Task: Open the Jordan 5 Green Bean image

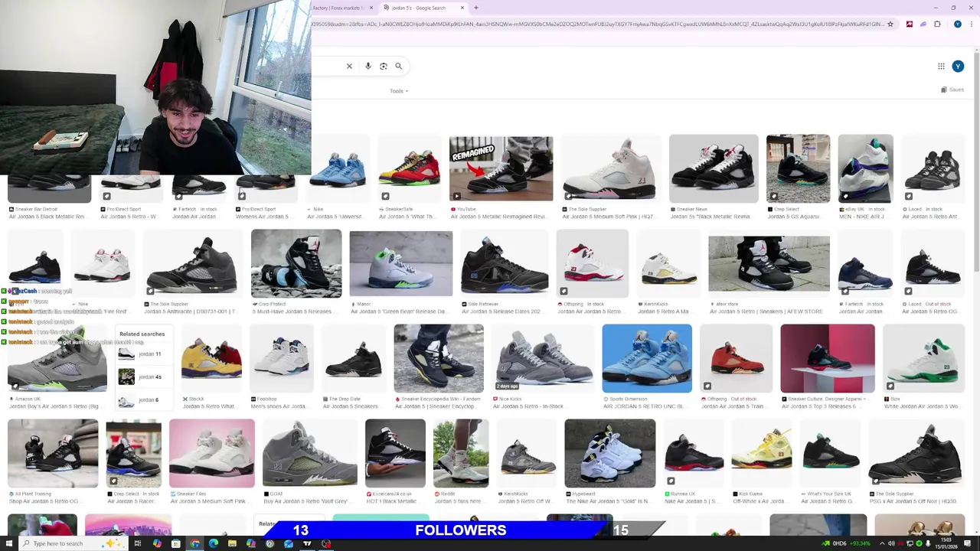Action: pos(400,264)
